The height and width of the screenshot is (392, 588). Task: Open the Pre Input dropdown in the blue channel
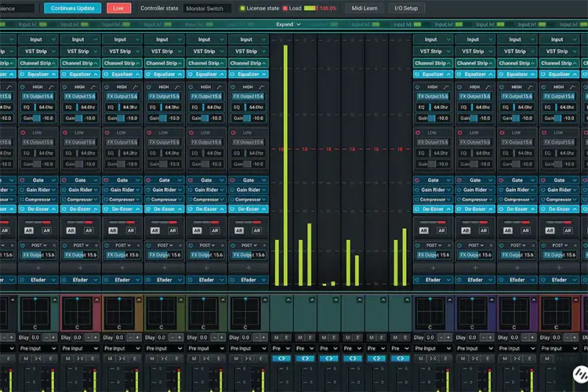coord(433,348)
